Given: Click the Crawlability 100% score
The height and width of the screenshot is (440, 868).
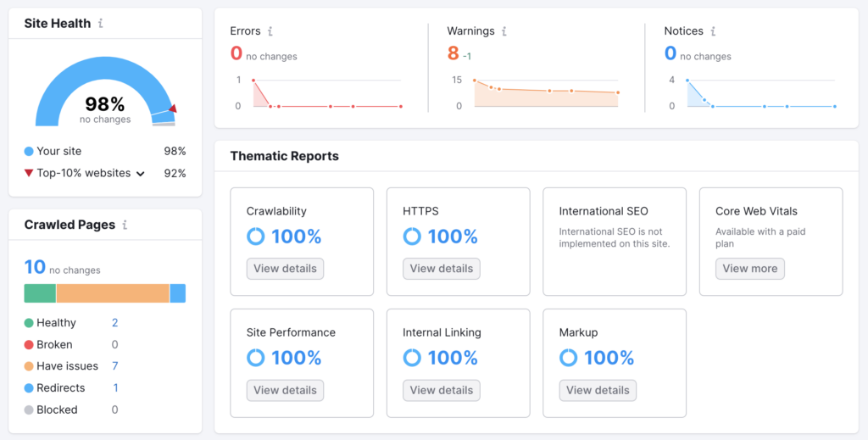Looking at the screenshot, I should pos(296,237).
